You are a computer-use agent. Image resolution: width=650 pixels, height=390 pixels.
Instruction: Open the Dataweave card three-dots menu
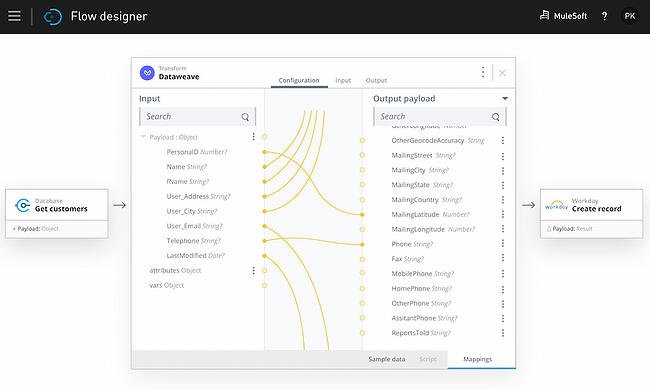tap(483, 72)
